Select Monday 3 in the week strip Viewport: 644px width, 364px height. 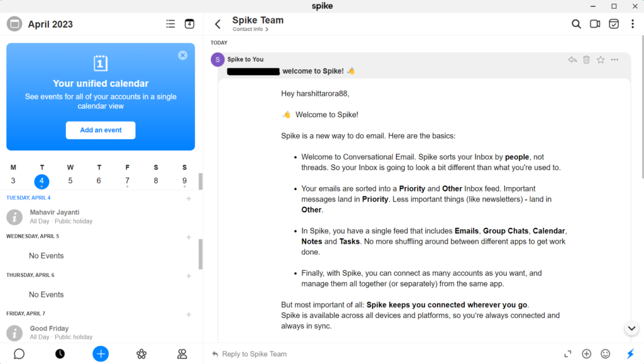point(13,181)
